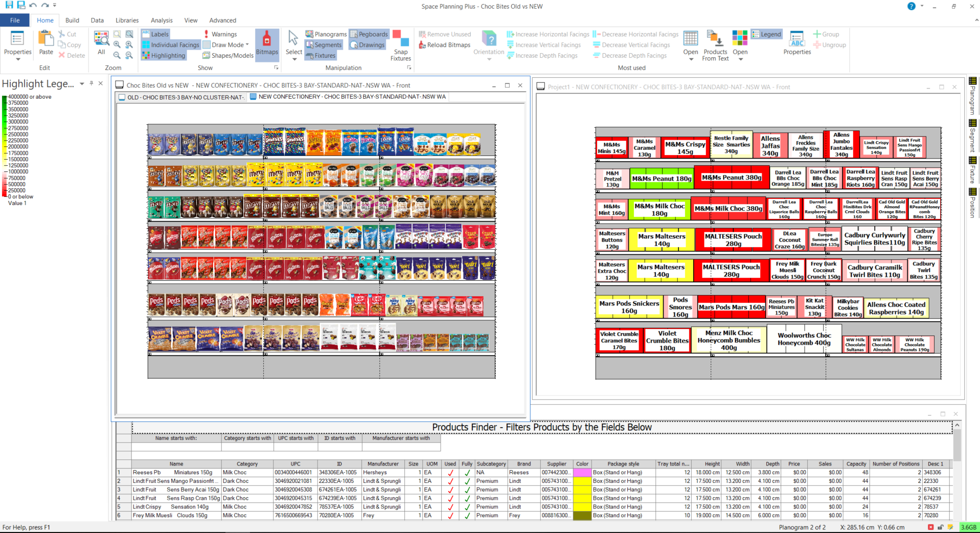The image size is (980, 533).
Task: Click Increase Horizontal Facings
Action: 548,34
